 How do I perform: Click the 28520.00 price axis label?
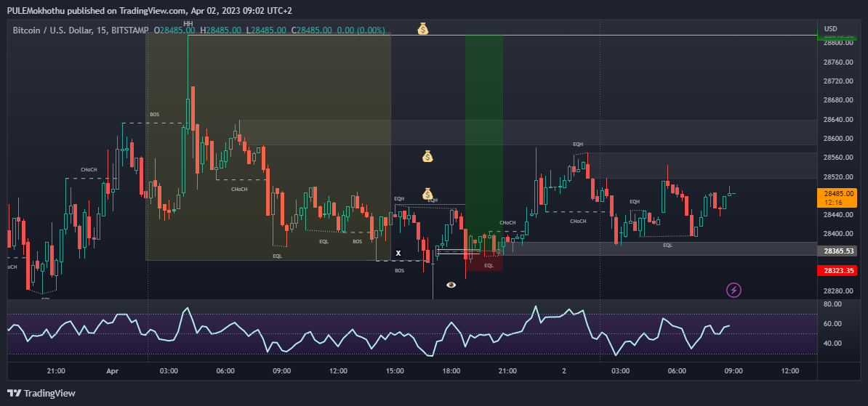838,177
